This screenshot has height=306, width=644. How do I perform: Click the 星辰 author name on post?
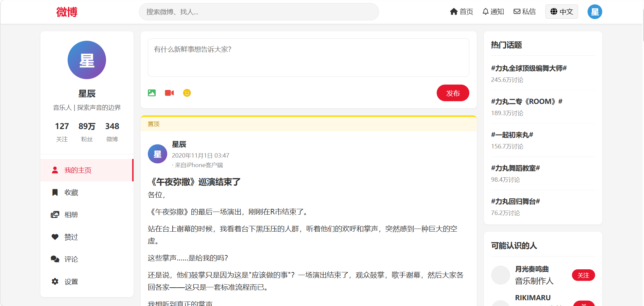(179, 144)
